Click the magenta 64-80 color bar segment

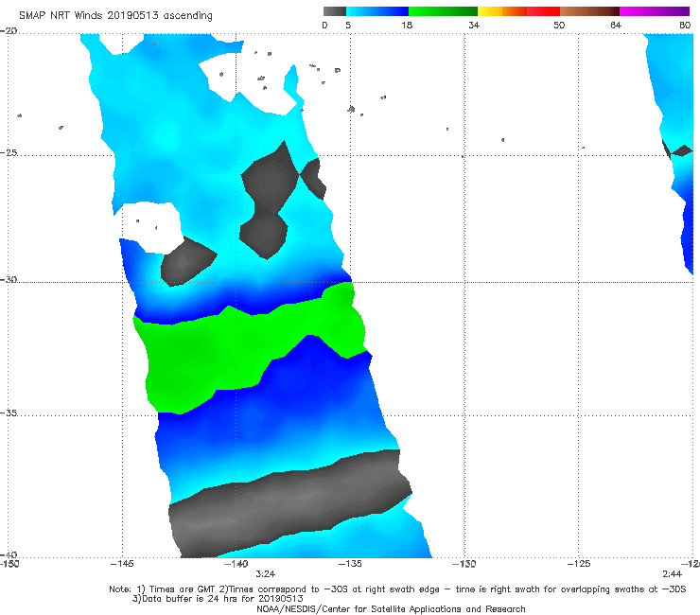[655, 11]
